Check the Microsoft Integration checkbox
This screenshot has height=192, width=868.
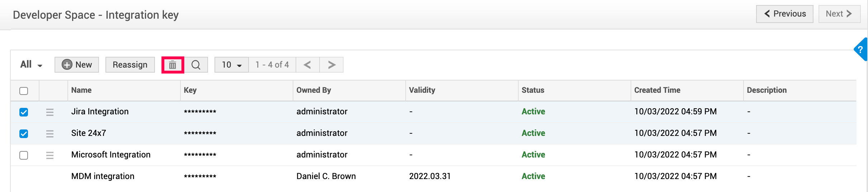coord(24,155)
